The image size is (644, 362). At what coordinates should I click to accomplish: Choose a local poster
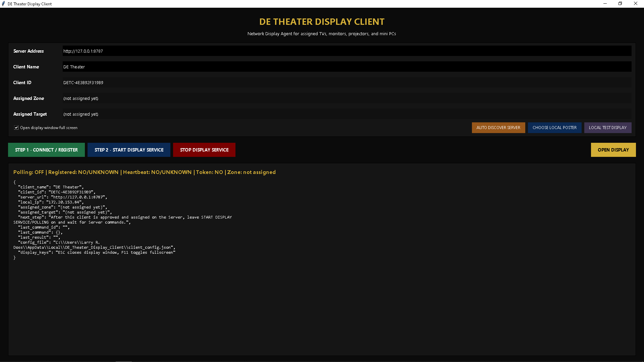point(554,128)
